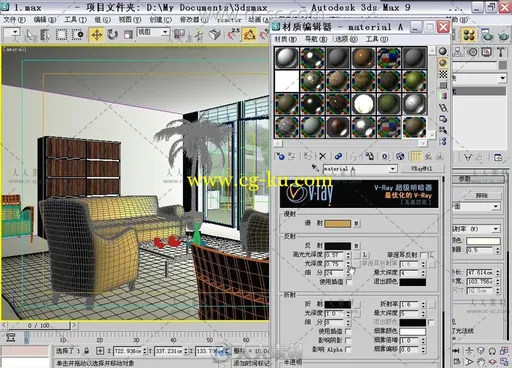This screenshot has width=512, height=368.
Task: Click the VRayMtl material type button
Action: click(x=422, y=169)
